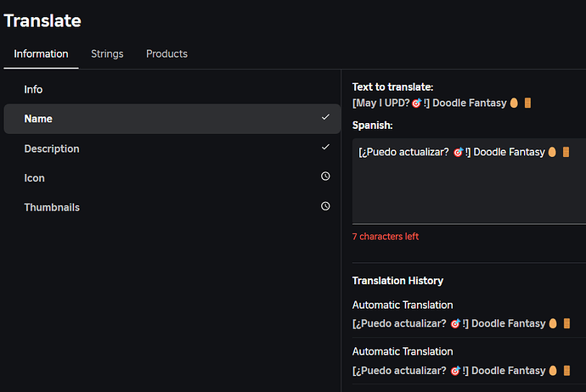Viewport: 586px width, 392px height.
Task: Click the checkmark icon beside Name
Action: [x=325, y=118]
